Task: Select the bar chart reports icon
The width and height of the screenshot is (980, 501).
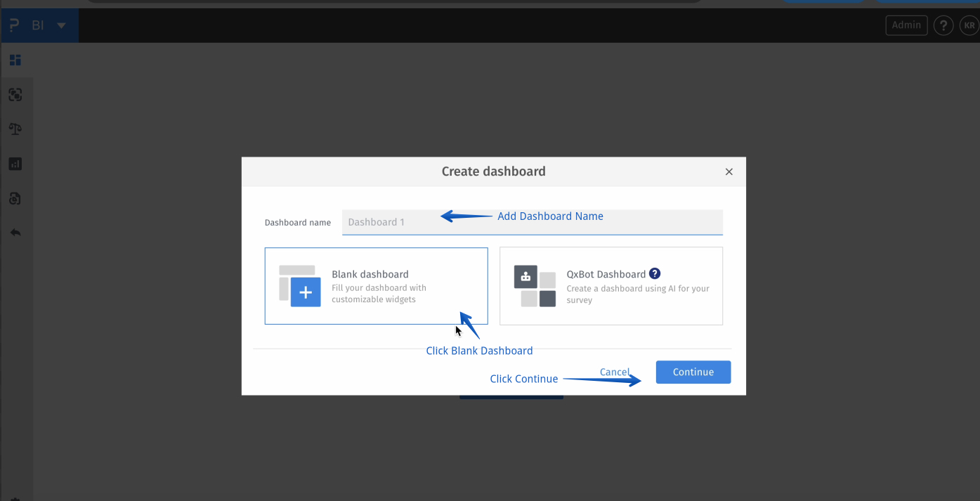Action: [x=15, y=163]
